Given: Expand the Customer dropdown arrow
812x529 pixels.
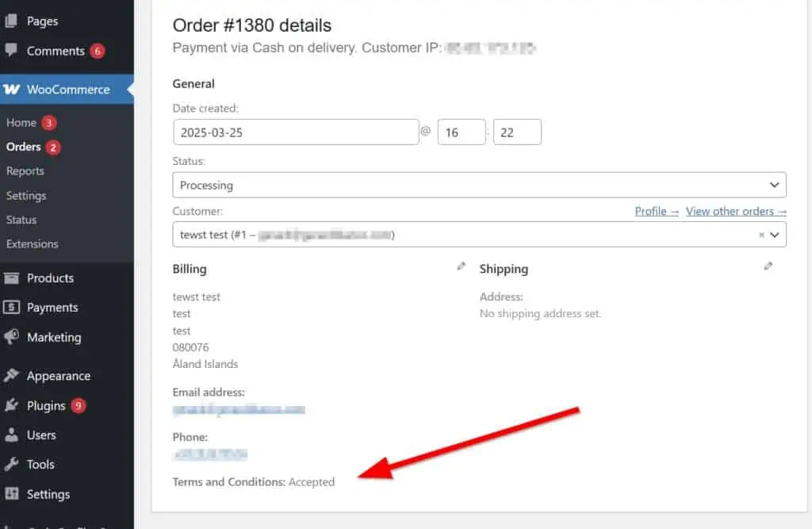Looking at the screenshot, I should tap(774, 235).
